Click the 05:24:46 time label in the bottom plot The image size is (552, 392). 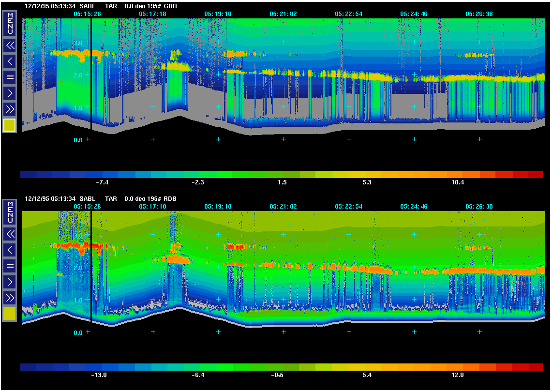point(414,207)
